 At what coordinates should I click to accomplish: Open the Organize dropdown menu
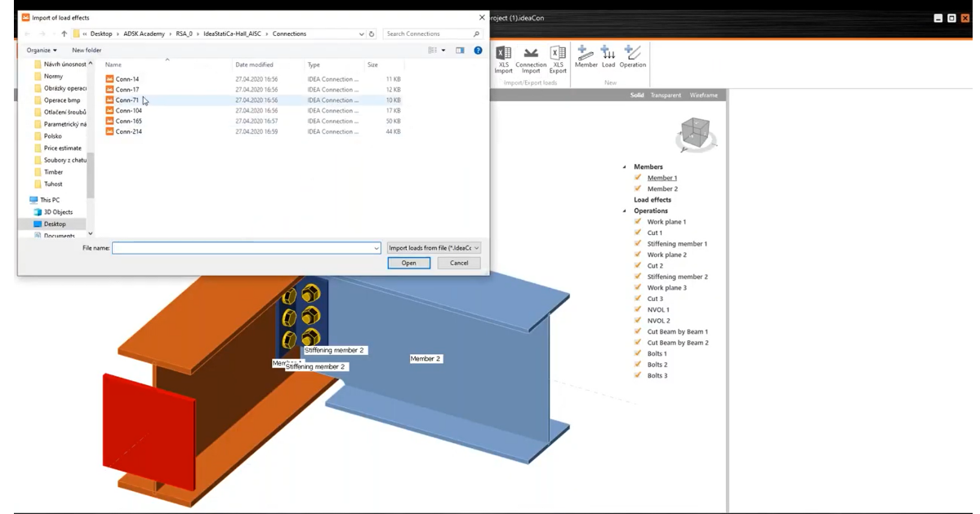42,51
